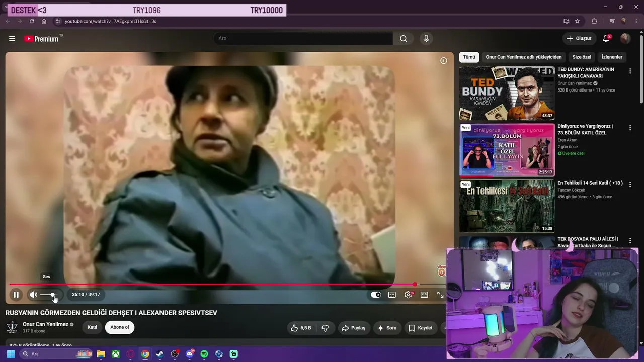Bookmark this page with the star icon
Screen dimensions: 644x362
pyautogui.click(x=577, y=21)
